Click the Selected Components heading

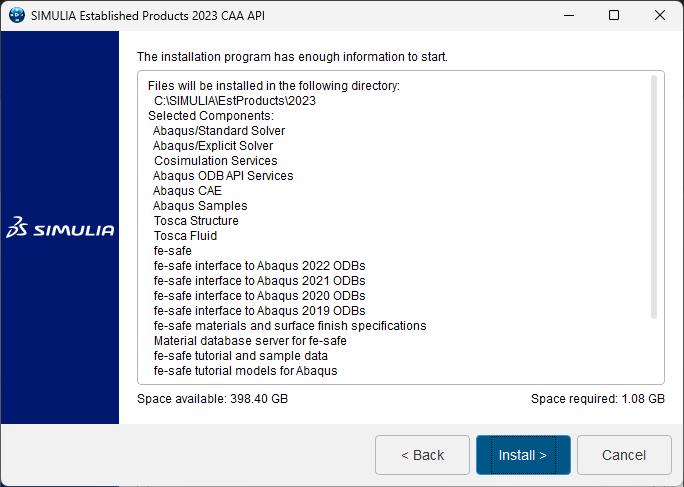click(211, 116)
